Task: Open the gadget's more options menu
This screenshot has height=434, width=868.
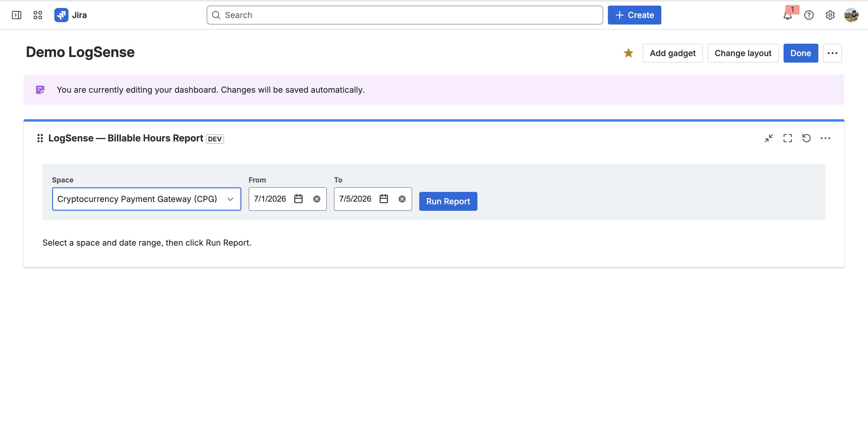Action: [x=825, y=138]
